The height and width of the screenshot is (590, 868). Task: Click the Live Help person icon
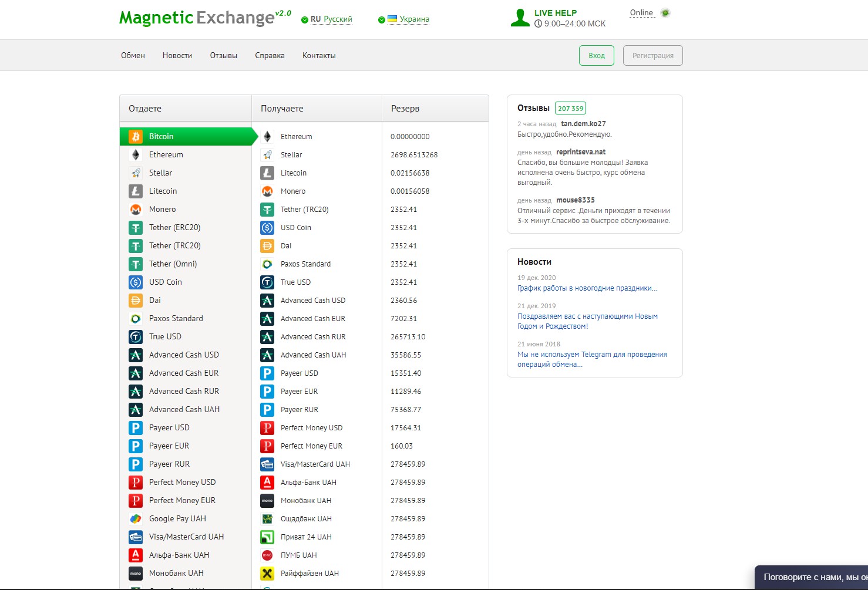pyautogui.click(x=520, y=18)
